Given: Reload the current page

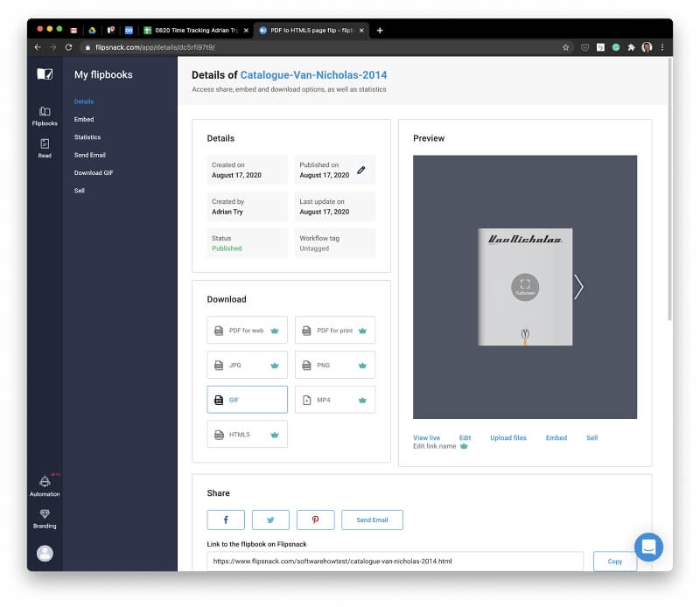Looking at the screenshot, I should 68,47.
